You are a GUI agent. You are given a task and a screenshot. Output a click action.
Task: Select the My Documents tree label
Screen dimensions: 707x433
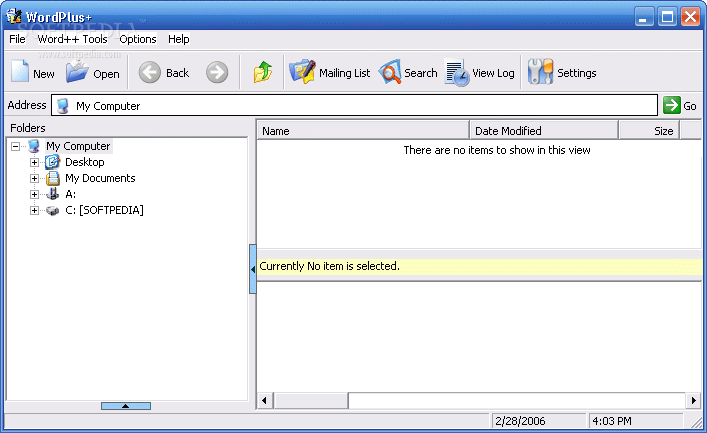100,178
